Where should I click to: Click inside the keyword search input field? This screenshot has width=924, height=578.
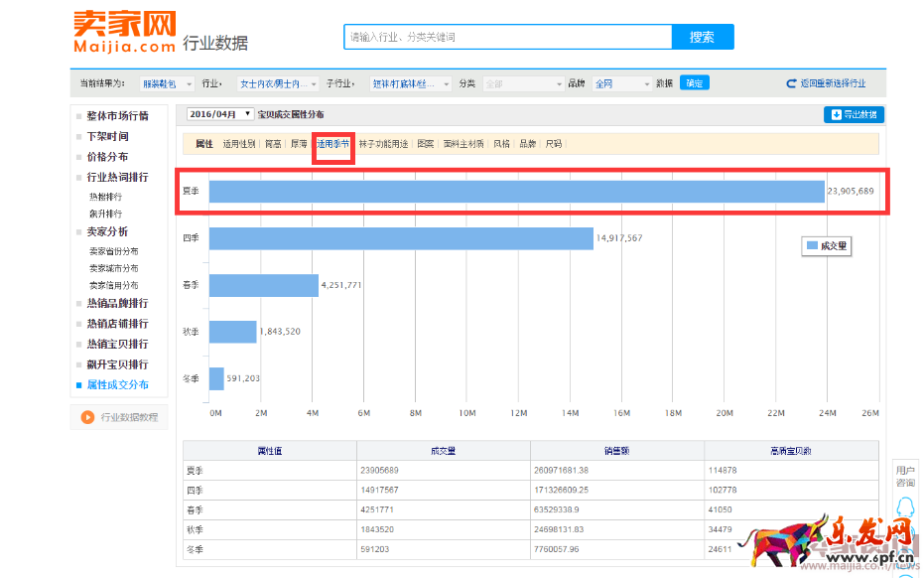click(x=506, y=36)
